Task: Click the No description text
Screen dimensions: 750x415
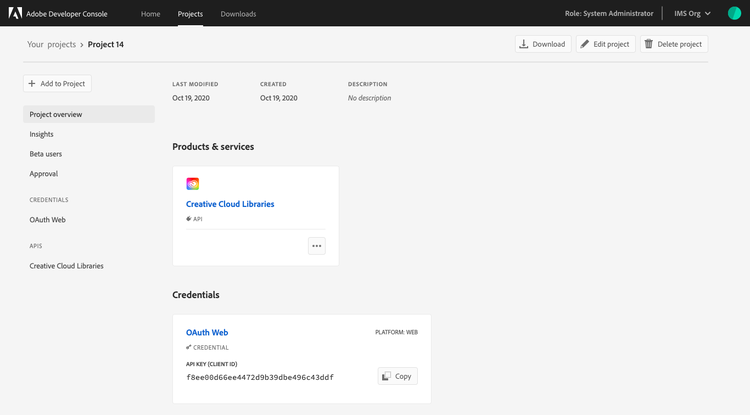Action: (369, 98)
